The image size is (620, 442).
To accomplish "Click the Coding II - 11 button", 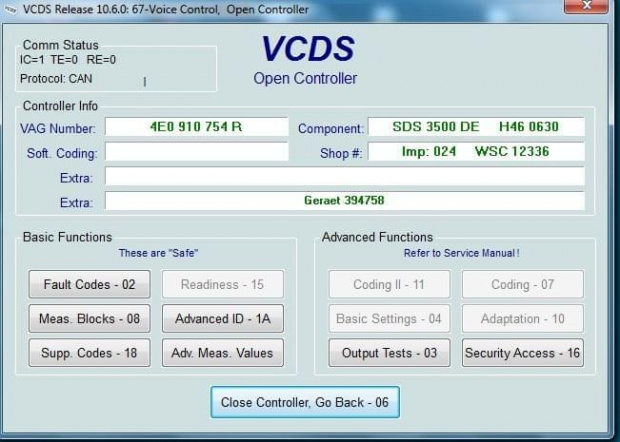I will coord(389,284).
